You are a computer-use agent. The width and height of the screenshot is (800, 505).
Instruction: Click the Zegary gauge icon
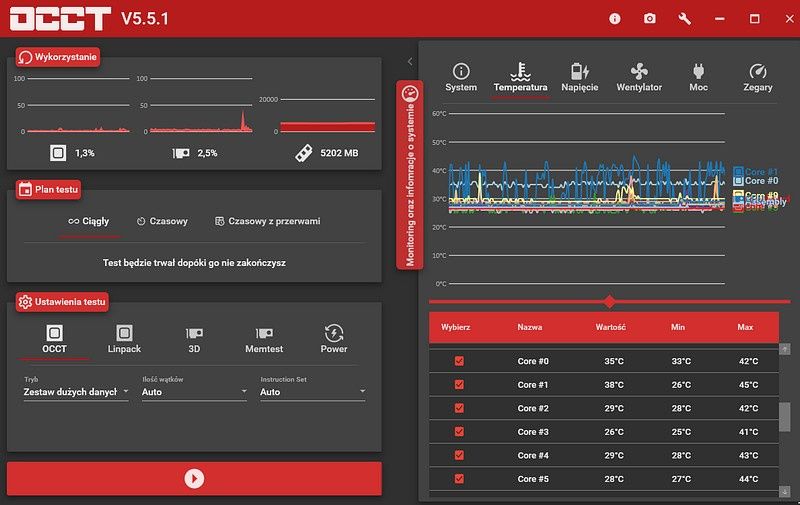tap(758, 71)
